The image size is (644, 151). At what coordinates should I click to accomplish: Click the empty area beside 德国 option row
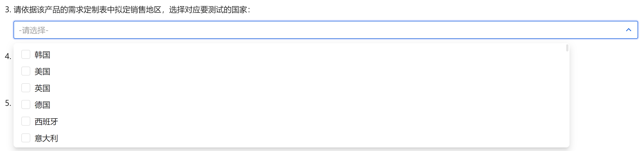[300, 105]
